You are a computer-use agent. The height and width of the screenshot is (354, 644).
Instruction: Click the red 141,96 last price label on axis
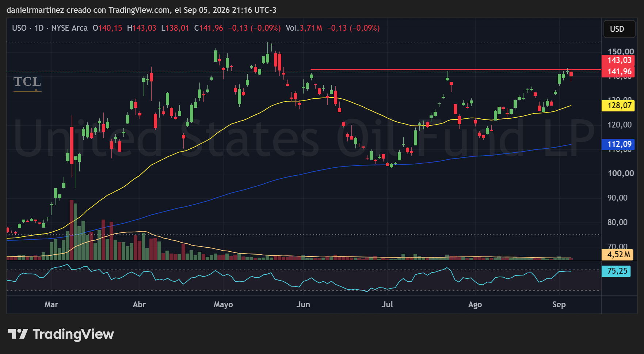(x=618, y=72)
